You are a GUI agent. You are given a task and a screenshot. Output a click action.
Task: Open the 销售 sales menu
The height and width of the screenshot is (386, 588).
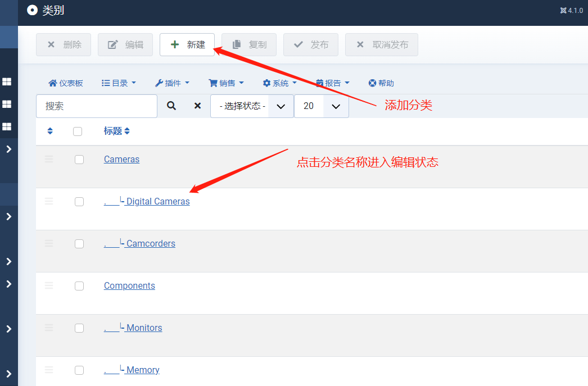[x=226, y=83]
